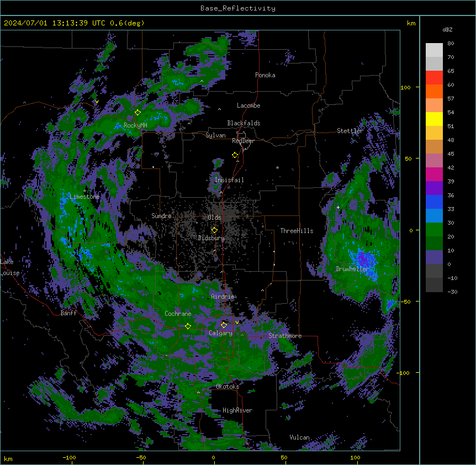Click the RedDeer city label

tap(243, 141)
